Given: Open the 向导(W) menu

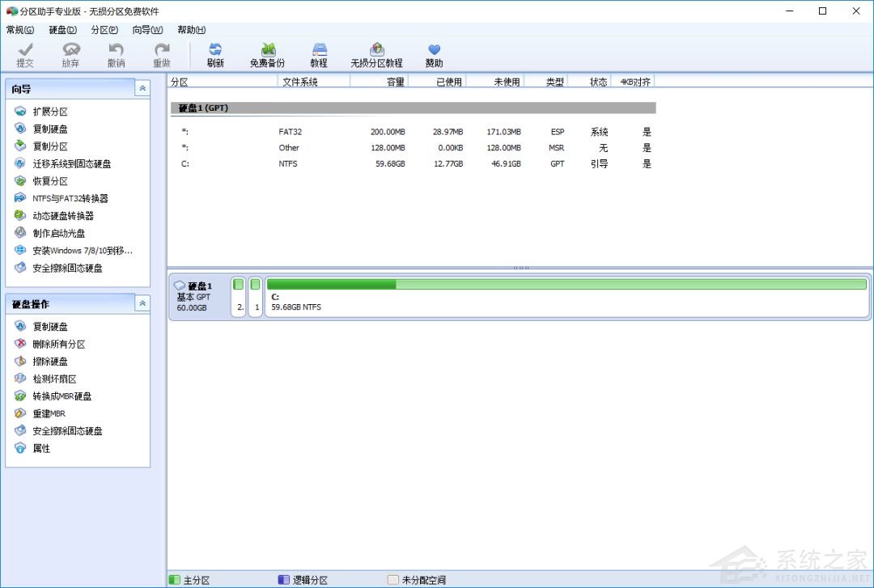Looking at the screenshot, I should tap(147, 30).
